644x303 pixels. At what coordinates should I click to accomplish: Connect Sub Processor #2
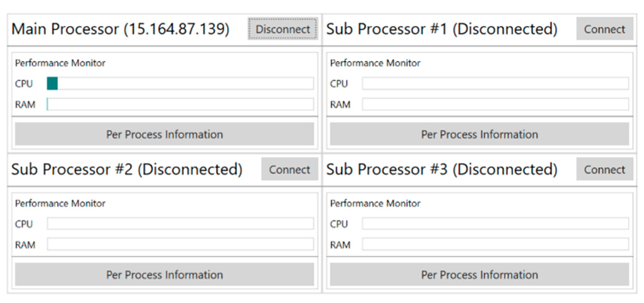[x=289, y=169]
